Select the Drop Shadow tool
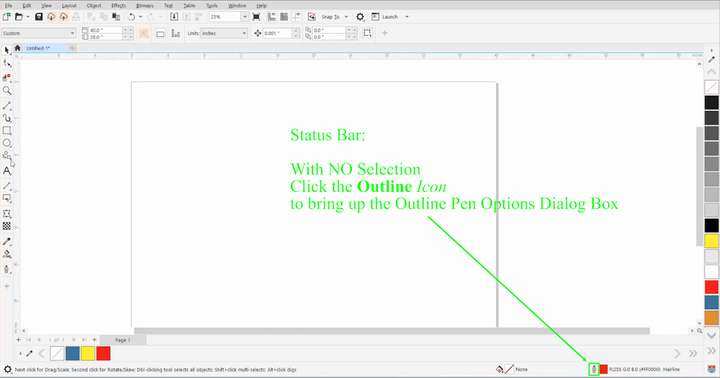The height and width of the screenshot is (378, 720). tap(7, 198)
